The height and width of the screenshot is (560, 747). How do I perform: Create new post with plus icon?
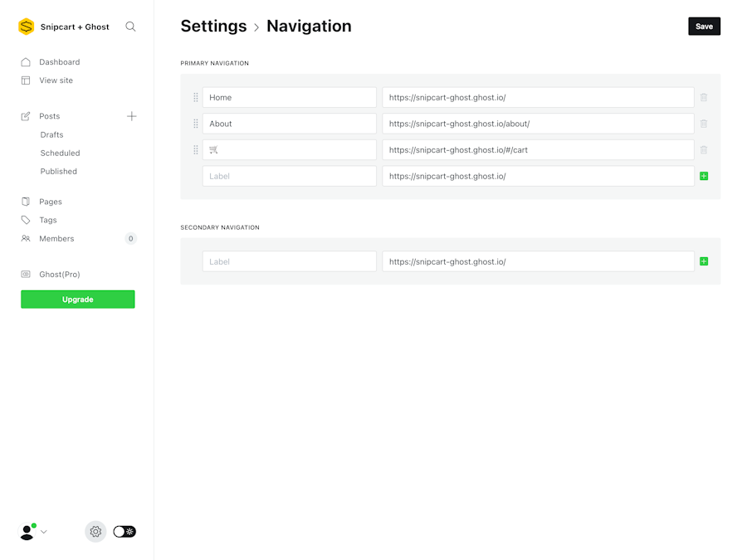(131, 116)
